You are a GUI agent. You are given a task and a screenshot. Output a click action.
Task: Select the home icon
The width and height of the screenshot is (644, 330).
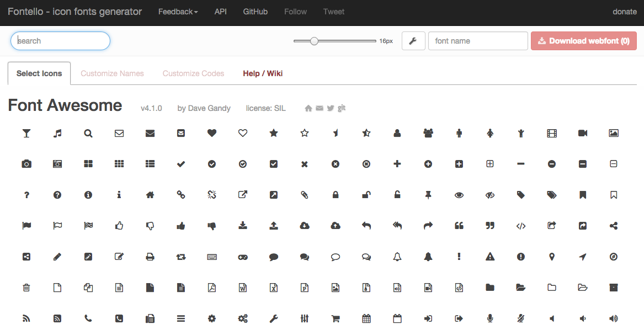[150, 194]
